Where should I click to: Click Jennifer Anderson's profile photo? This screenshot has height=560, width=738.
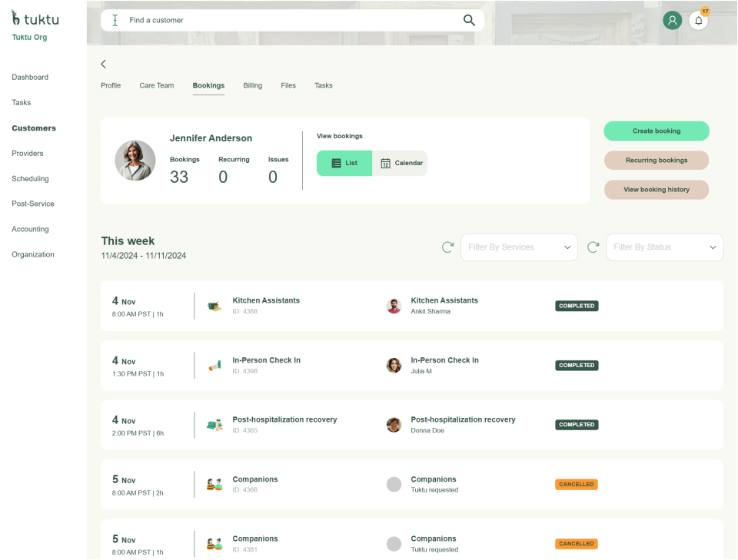pos(135,161)
